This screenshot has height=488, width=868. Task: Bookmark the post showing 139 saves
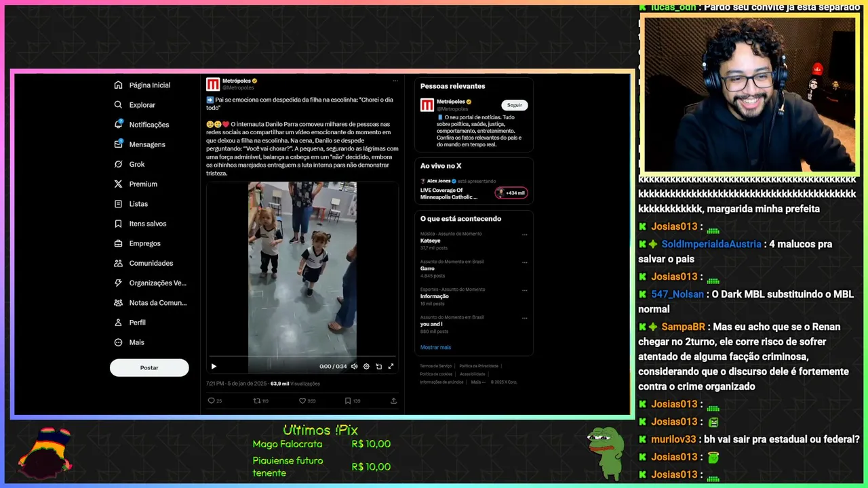348,401
